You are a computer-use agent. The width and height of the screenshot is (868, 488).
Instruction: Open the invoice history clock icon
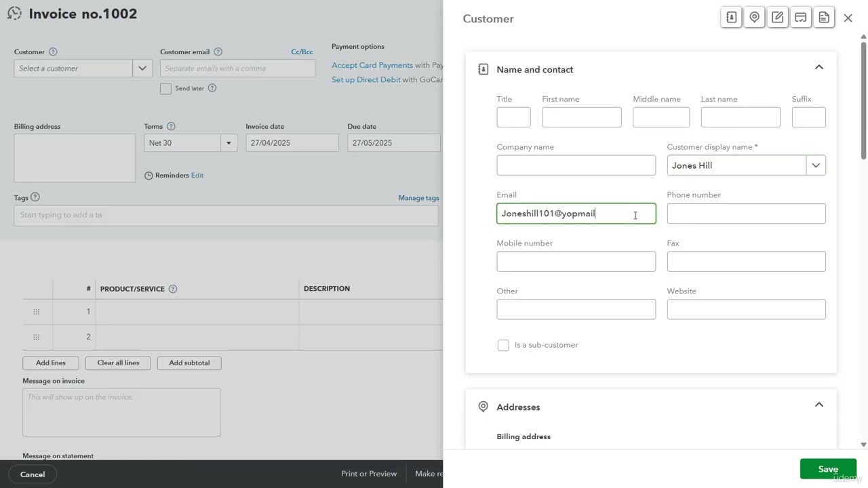[x=14, y=14]
